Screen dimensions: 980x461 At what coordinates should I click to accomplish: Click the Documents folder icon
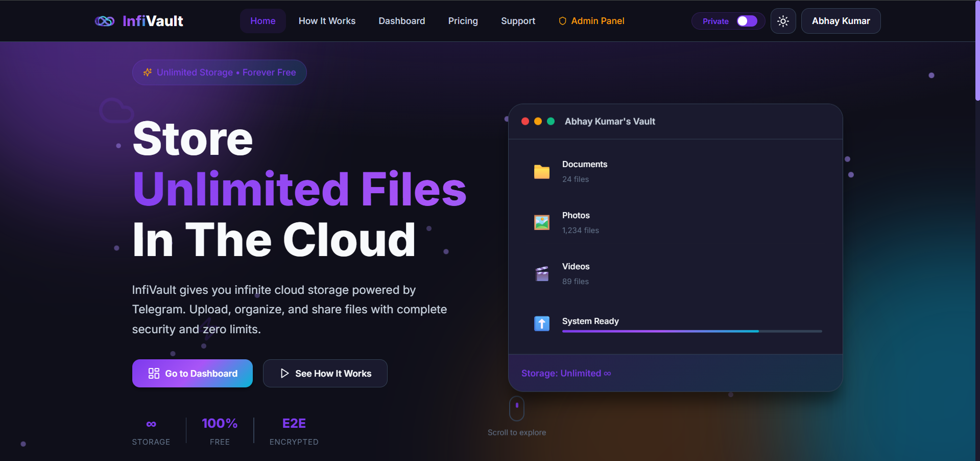[542, 172]
